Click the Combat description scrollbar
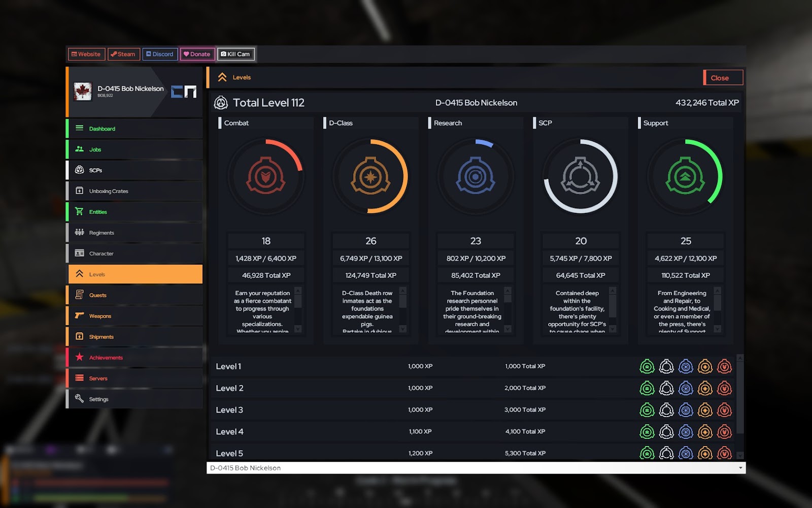 point(298,310)
